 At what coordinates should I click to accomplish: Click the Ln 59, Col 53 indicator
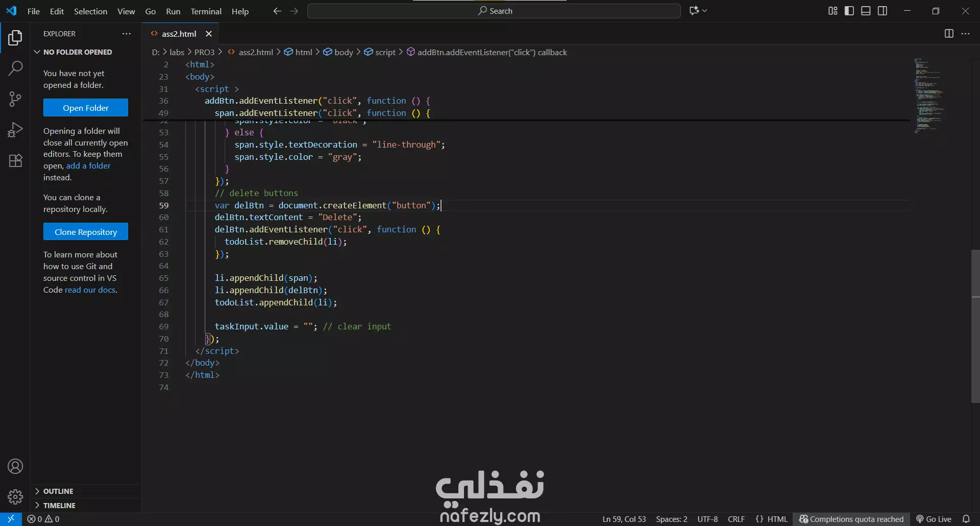624,519
